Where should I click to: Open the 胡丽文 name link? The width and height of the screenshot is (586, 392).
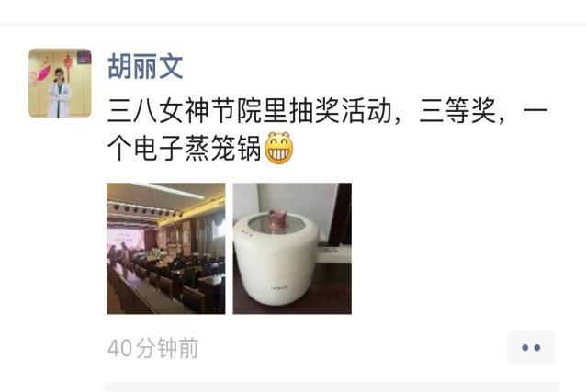(145, 66)
